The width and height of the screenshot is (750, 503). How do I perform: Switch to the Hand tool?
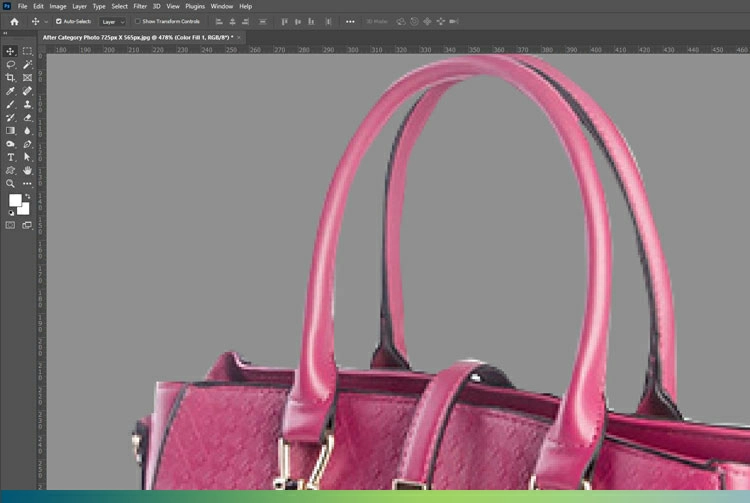pos(28,170)
